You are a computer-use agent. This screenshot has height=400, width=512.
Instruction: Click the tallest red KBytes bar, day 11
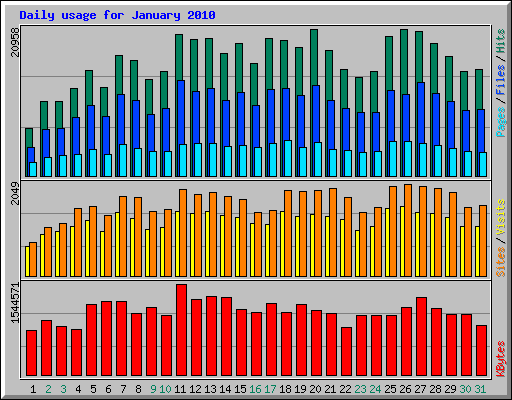click(181, 330)
